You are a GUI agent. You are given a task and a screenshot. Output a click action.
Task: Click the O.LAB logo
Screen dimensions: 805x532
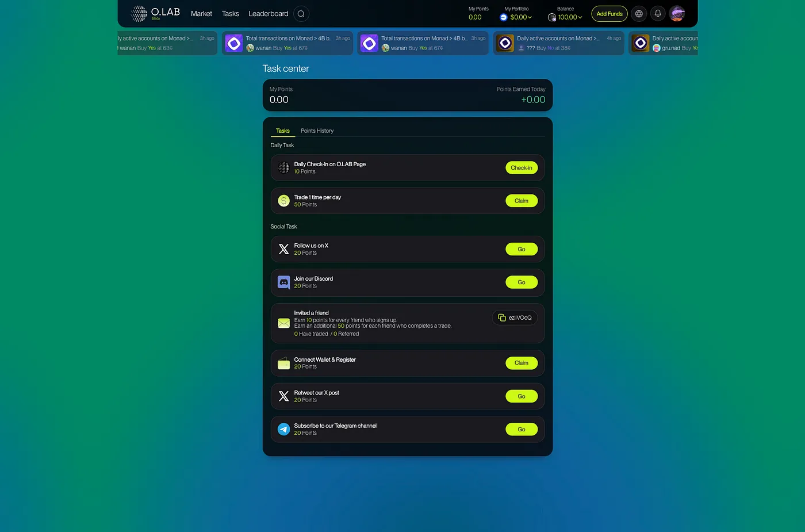pos(155,13)
